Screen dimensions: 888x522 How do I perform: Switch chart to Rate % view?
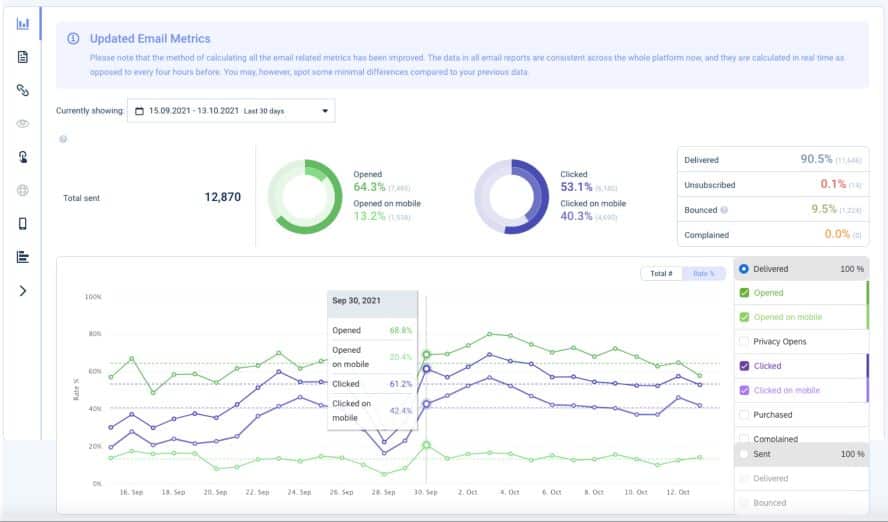point(703,273)
